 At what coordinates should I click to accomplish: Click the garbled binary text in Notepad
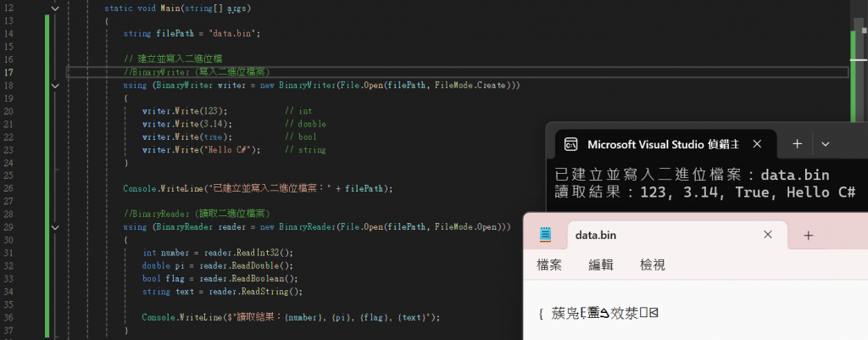pyautogui.click(x=598, y=314)
